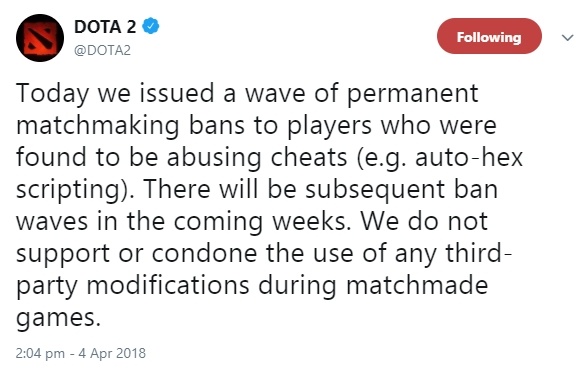Image resolution: width=584 pixels, height=372 pixels.
Task: Visit the @DOTA2 handle link
Action: pos(102,50)
